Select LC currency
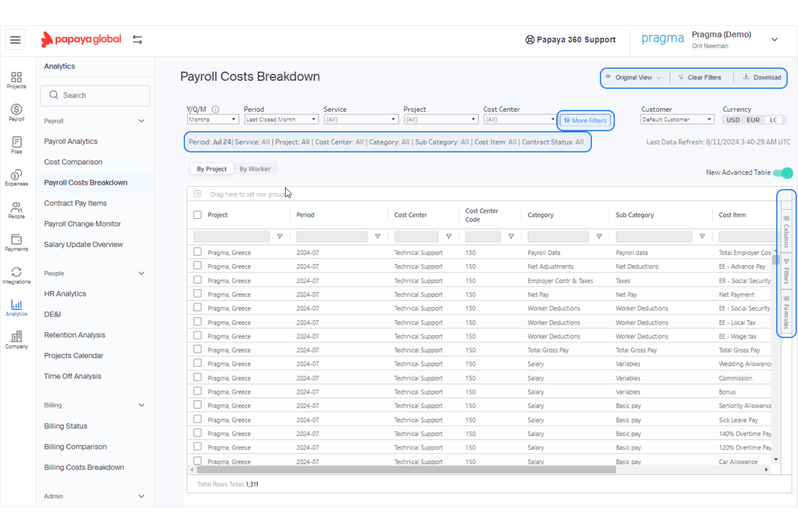 774,120
